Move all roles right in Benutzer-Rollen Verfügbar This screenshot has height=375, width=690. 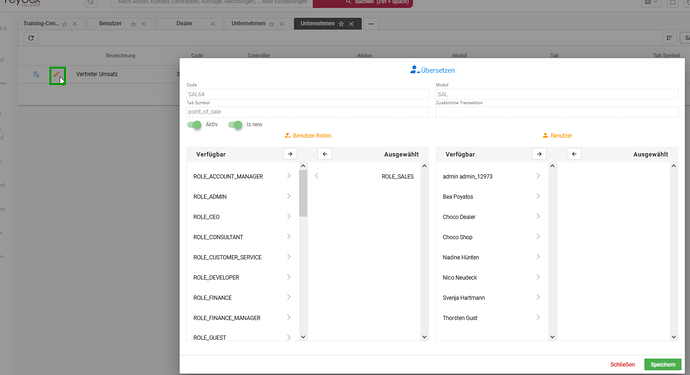290,154
